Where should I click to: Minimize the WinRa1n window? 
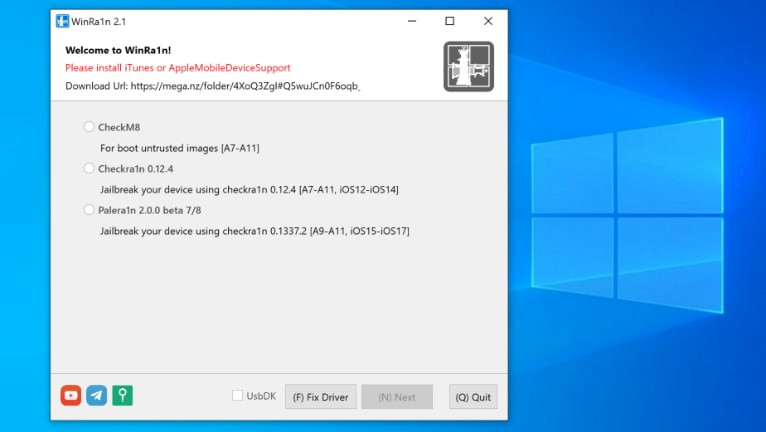(x=412, y=21)
